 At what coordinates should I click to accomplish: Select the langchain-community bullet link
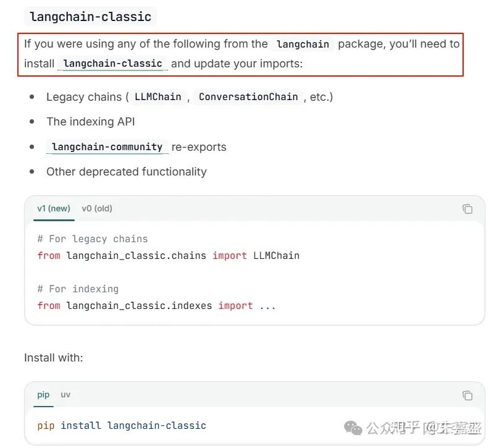click(x=106, y=146)
